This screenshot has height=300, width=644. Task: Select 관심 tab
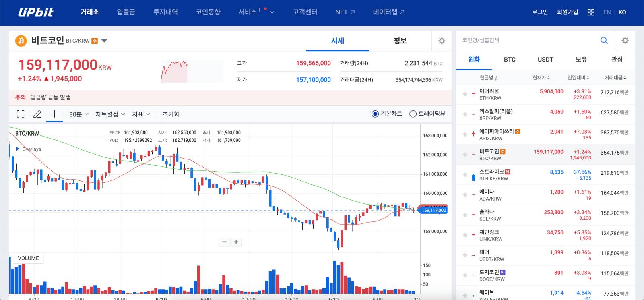617,60
